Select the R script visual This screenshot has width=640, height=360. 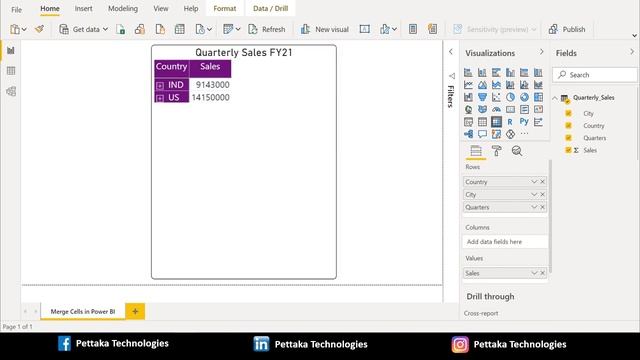pyautogui.click(x=510, y=122)
